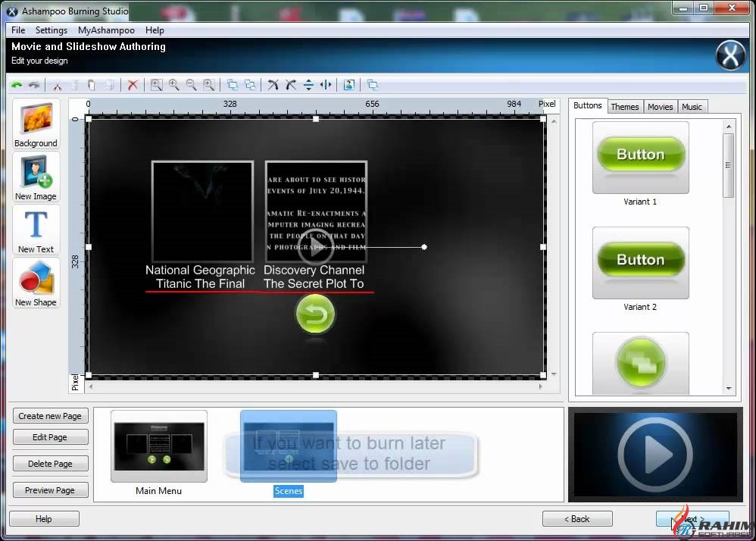Open the Help menu
Image resolution: width=756 pixels, height=541 pixels.
point(155,30)
